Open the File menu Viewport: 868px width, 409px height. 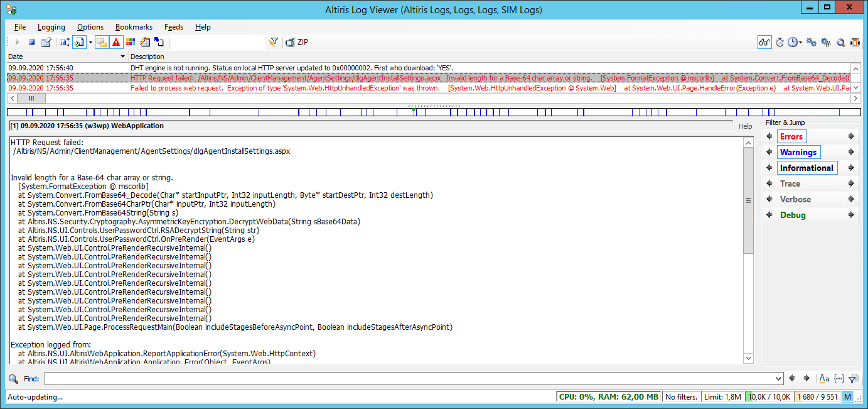[x=20, y=27]
